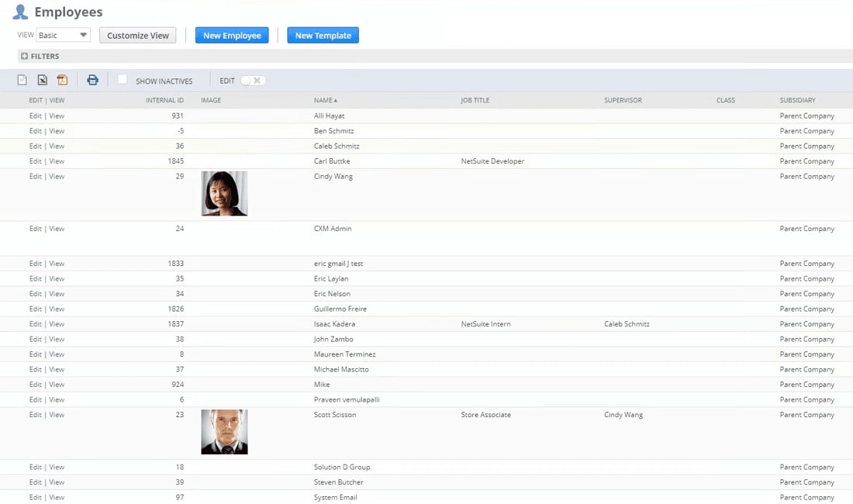View the Cindy Wang record
853x504 pixels.
(57, 177)
